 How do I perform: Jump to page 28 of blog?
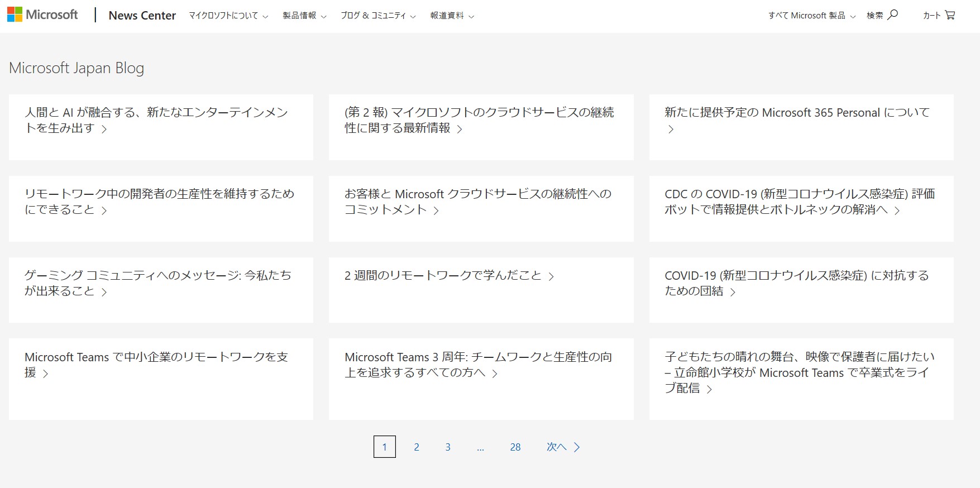[515, 447]
